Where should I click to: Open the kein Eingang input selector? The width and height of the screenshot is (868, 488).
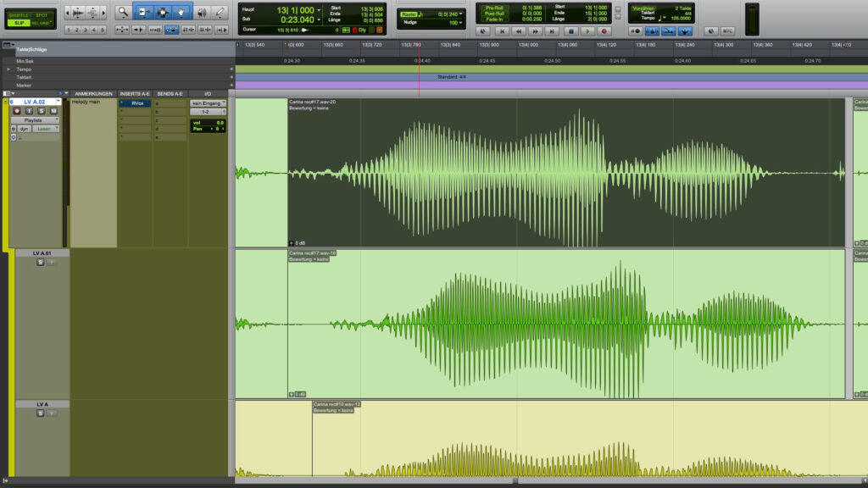(208, 103)
